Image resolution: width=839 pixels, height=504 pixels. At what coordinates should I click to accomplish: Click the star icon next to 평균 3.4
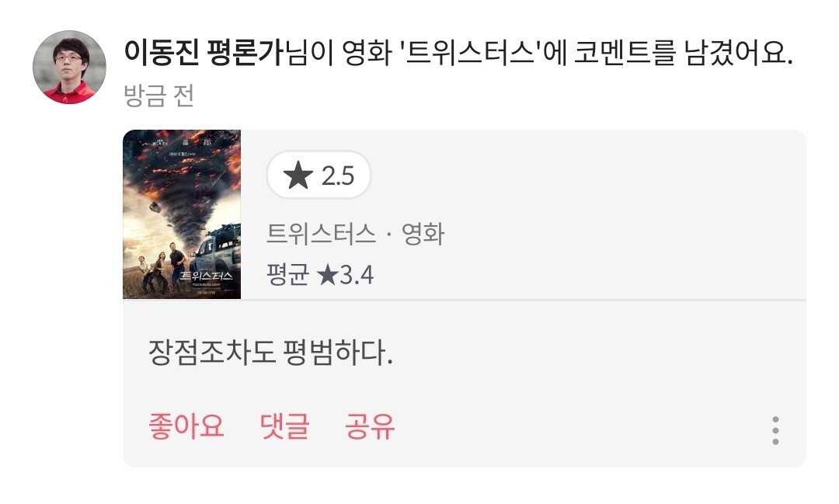coord(327,275)
